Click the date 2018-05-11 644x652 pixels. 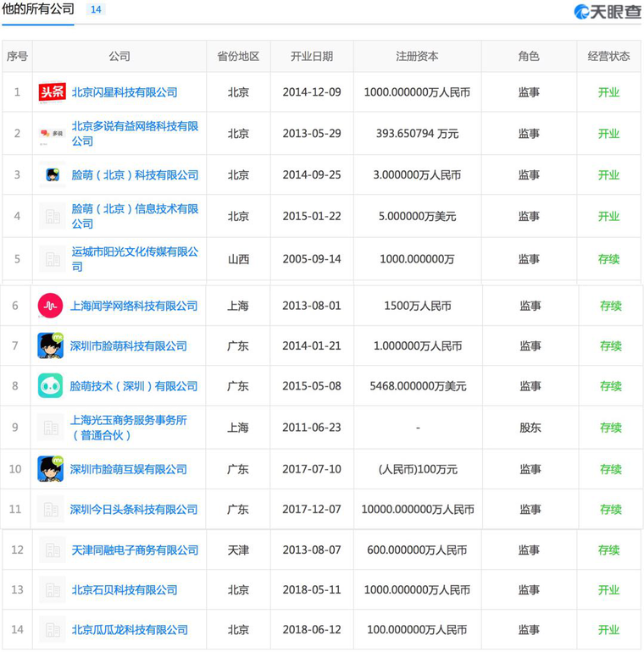click(x=312, y=589)
